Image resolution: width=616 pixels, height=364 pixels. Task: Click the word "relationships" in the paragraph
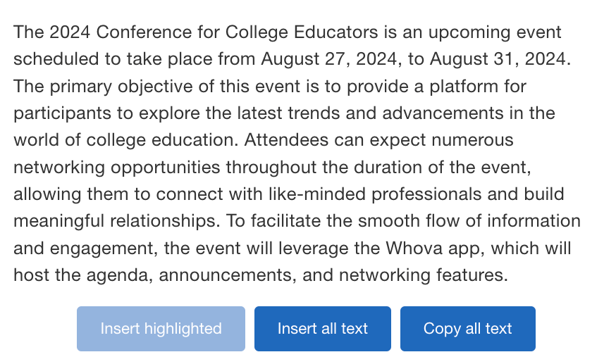point(165,221)
